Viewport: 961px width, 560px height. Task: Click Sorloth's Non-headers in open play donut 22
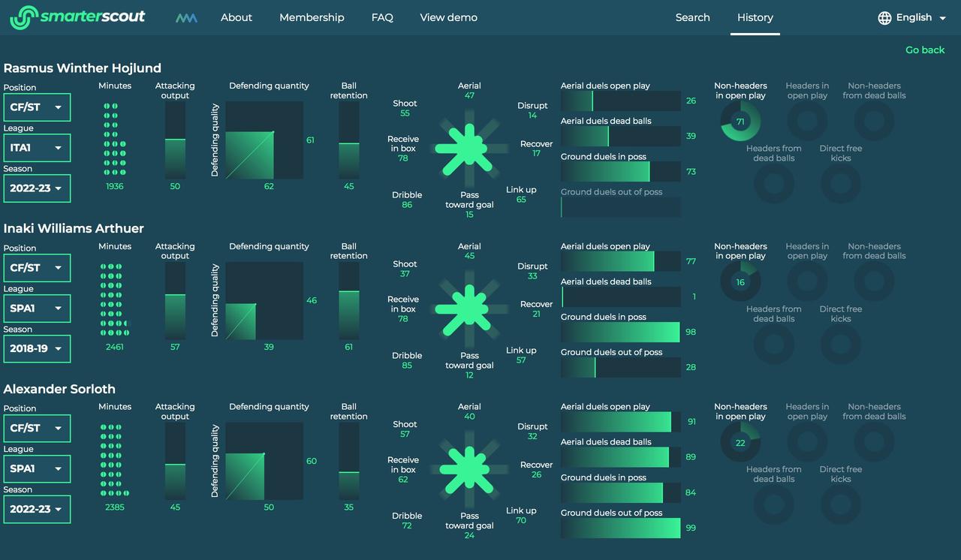tap(740, 443)
